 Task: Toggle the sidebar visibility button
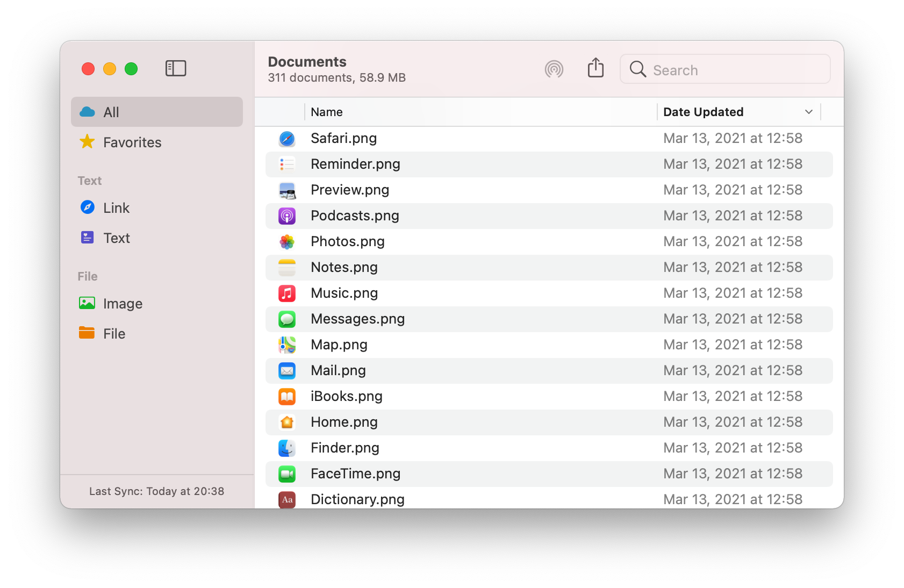tap(176, 69)
